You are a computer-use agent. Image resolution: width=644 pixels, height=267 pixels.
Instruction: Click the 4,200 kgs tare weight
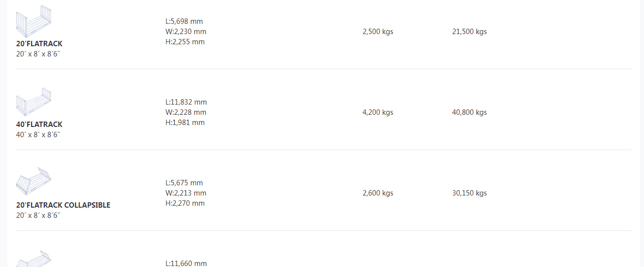click(378, 112)
